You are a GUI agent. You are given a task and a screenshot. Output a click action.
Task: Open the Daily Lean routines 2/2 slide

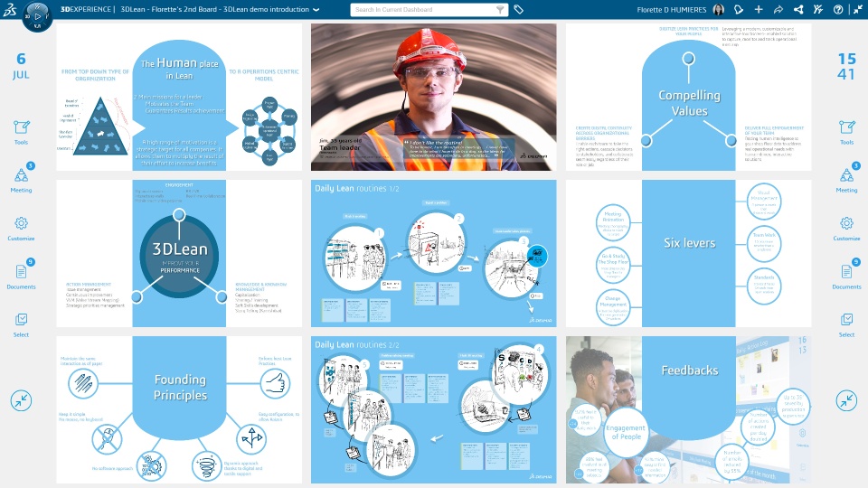[433, 409]
